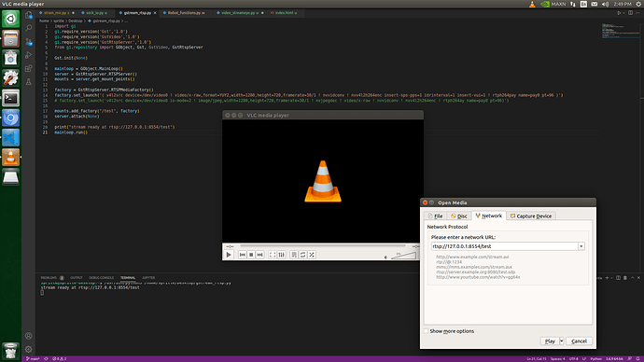Click Spaces: 4 indentation in status bar

tap(558, 358)
